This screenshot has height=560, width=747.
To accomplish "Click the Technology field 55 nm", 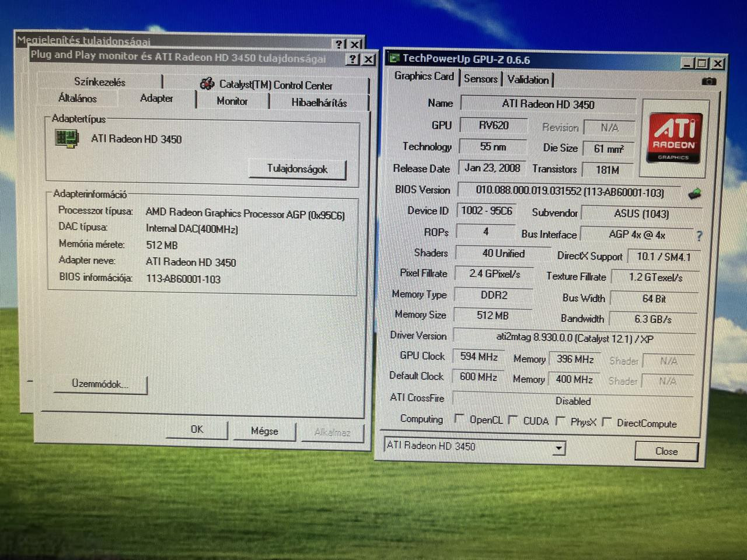I will [493, 146].
